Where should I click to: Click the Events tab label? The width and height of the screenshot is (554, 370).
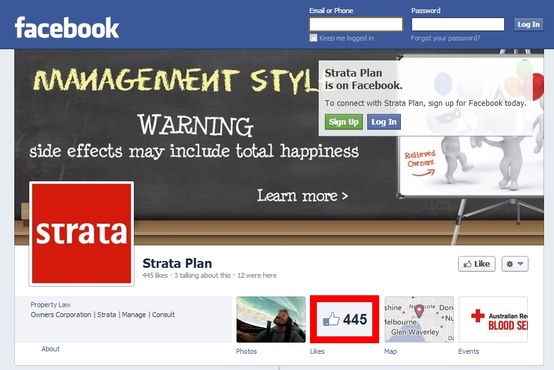coord(468,351)
